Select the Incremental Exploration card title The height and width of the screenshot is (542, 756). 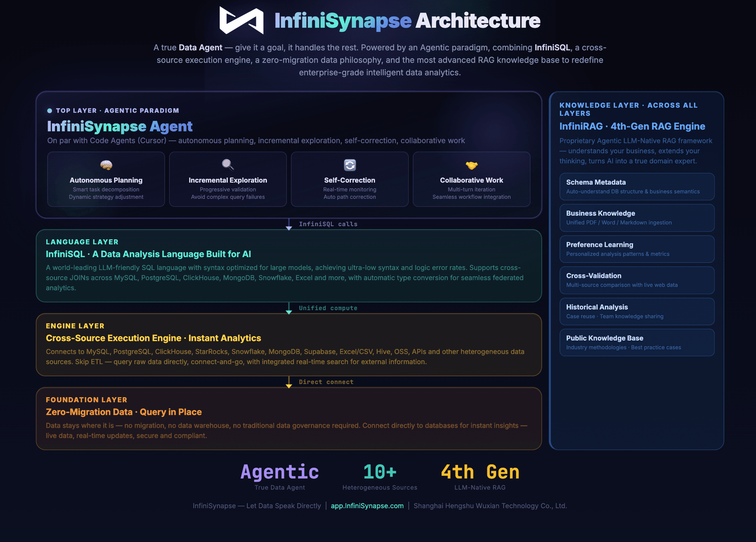pyautogui.click(x=228, y=180)
